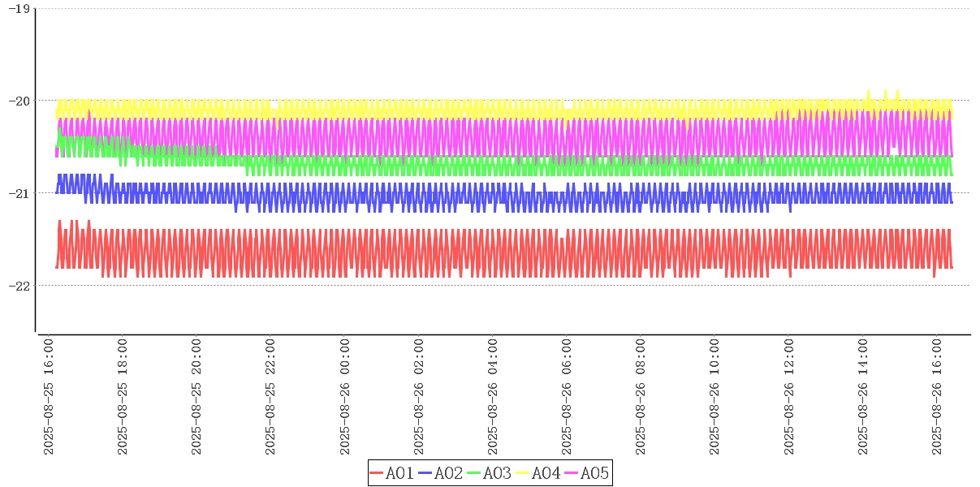Viewport: 980px width, 487px height.
Task: Click the red A01 legend color marker
Action: 377,473
